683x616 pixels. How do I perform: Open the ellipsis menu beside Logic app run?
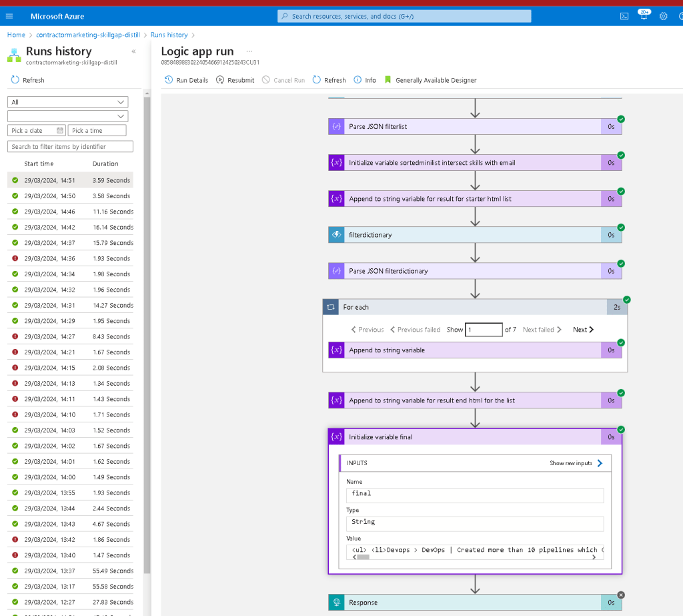point(249,51)
